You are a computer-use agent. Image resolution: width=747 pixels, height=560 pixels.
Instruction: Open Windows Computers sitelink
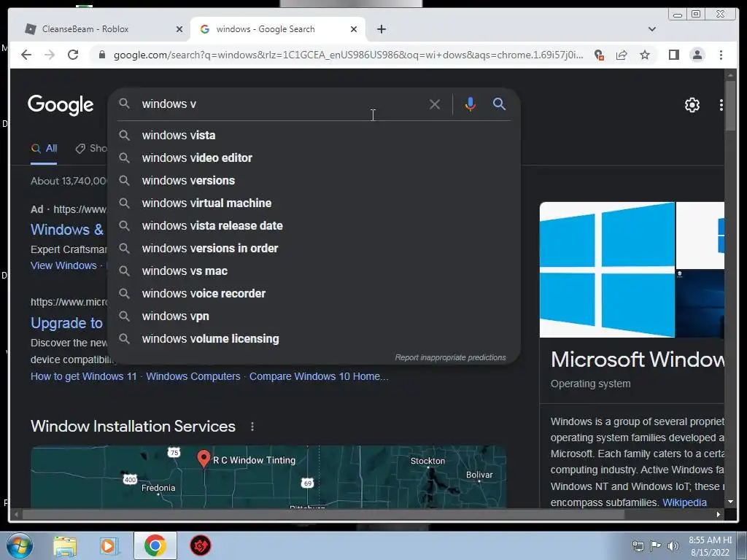(193, 377)
